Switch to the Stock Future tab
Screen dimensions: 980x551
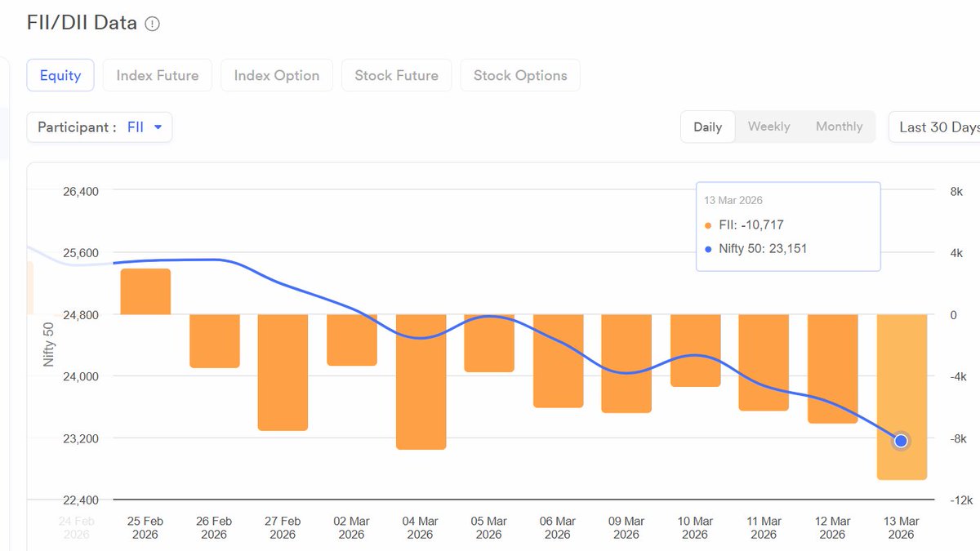click(396, 75)
